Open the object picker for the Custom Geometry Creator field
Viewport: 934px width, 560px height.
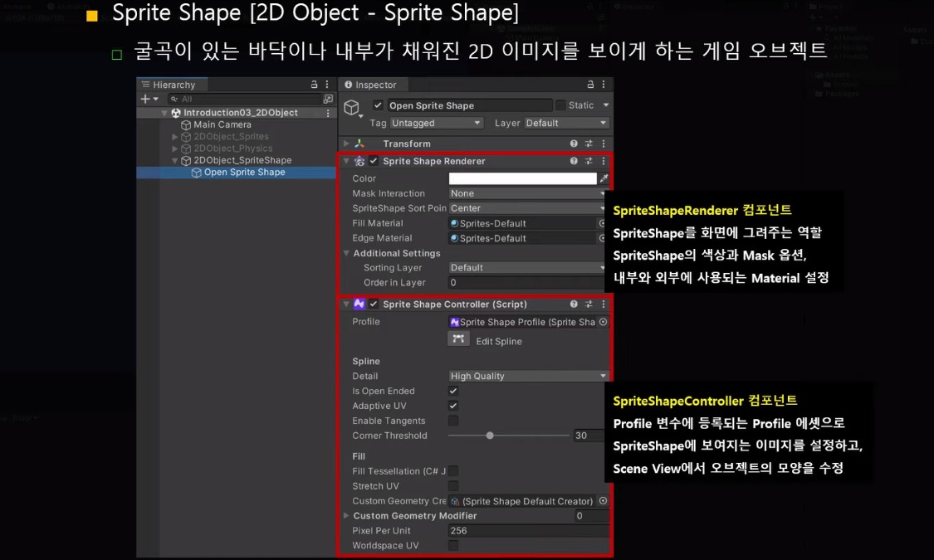tap(603, 501)
